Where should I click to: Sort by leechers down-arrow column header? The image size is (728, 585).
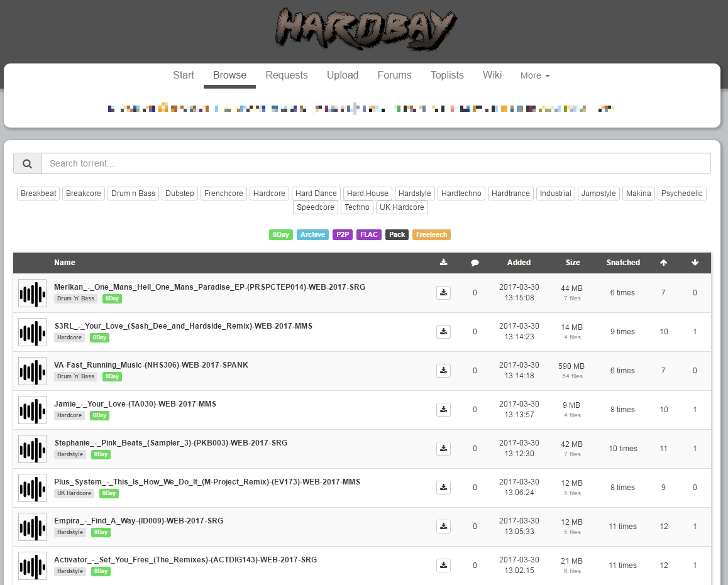pyautogui.click(x=695, y=263)
